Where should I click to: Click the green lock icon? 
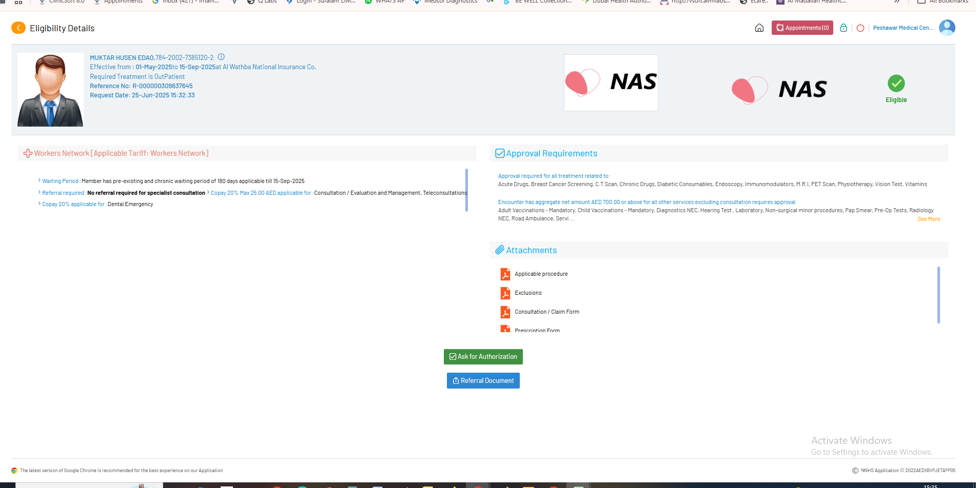point(844,28)
